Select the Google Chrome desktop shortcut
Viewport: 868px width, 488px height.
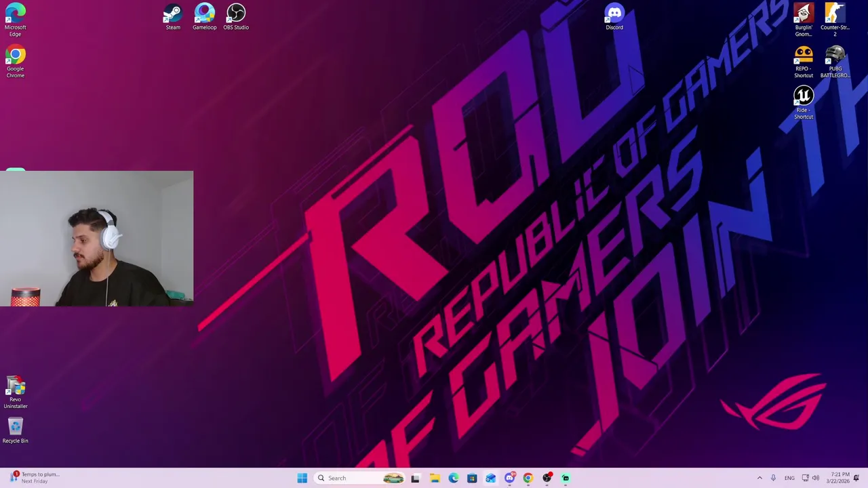tap(15, 62)
